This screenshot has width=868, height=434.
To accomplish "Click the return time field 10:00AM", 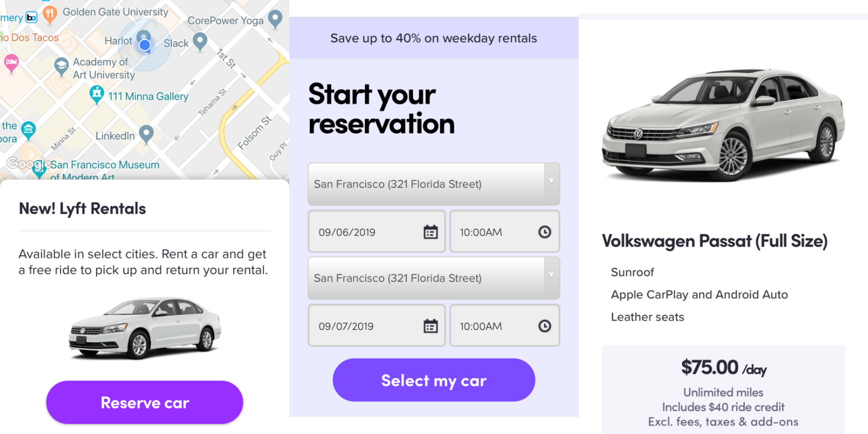I will [x=505, y=325].
